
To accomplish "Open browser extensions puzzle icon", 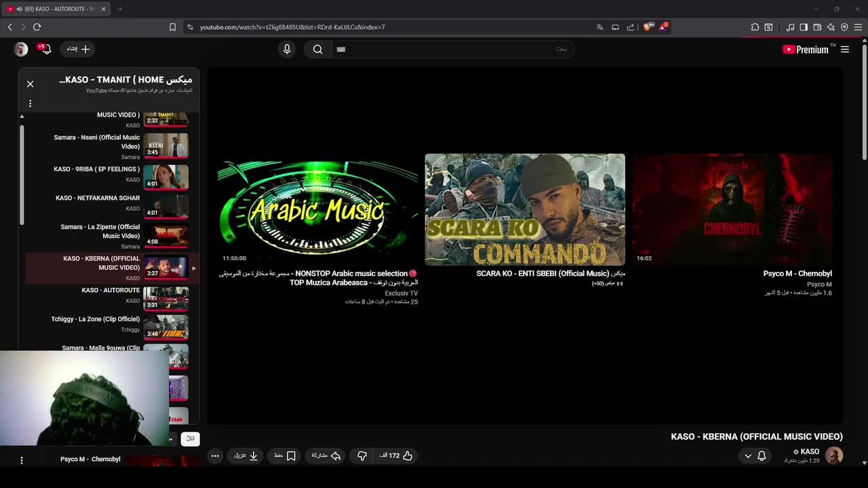I will coord(755,27).
